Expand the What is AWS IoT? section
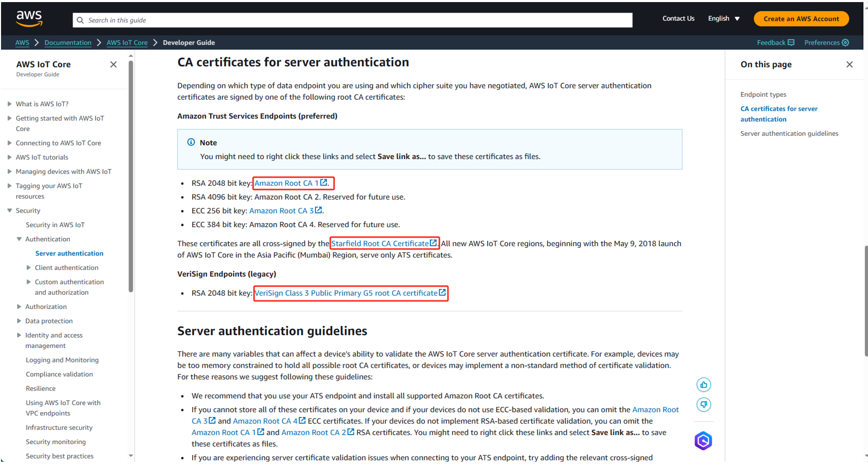 click(9, 104)
